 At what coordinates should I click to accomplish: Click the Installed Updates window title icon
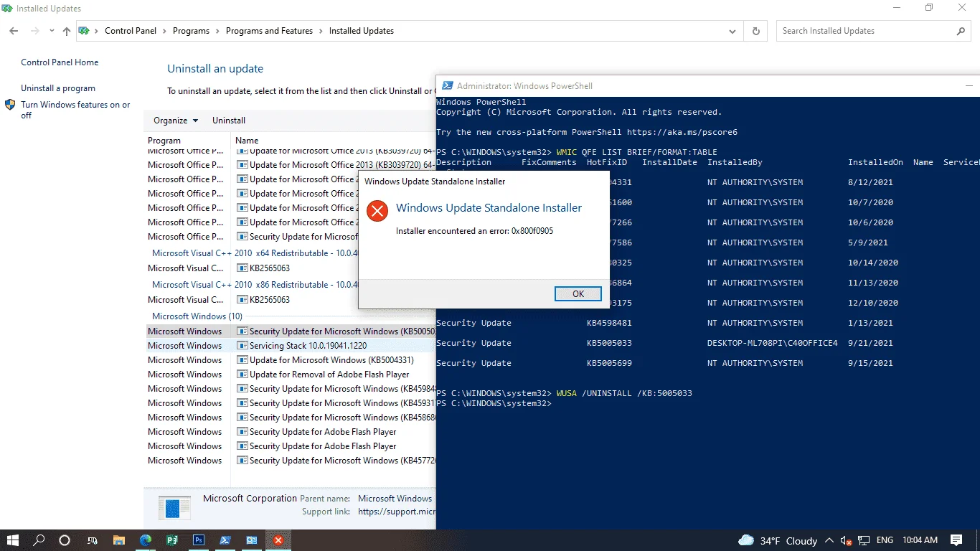(x=7, y=9)
